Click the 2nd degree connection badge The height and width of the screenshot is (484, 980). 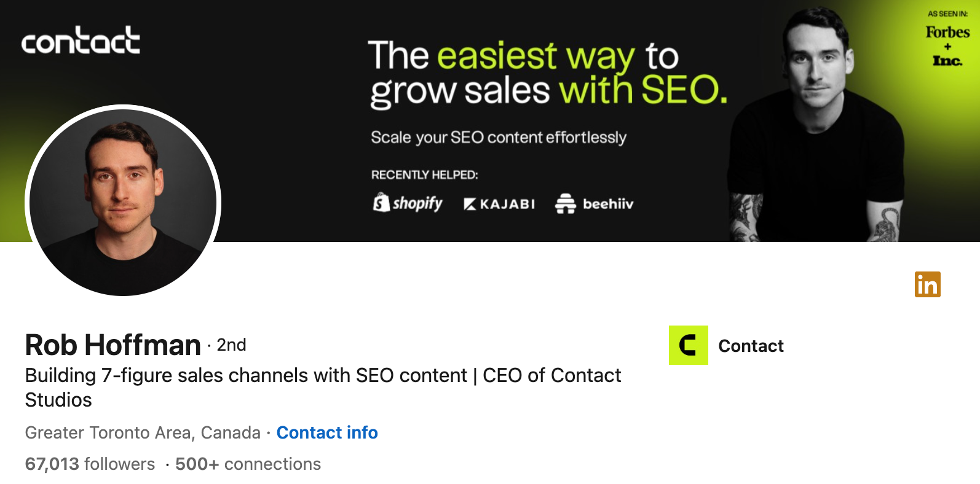click(231, 345)
